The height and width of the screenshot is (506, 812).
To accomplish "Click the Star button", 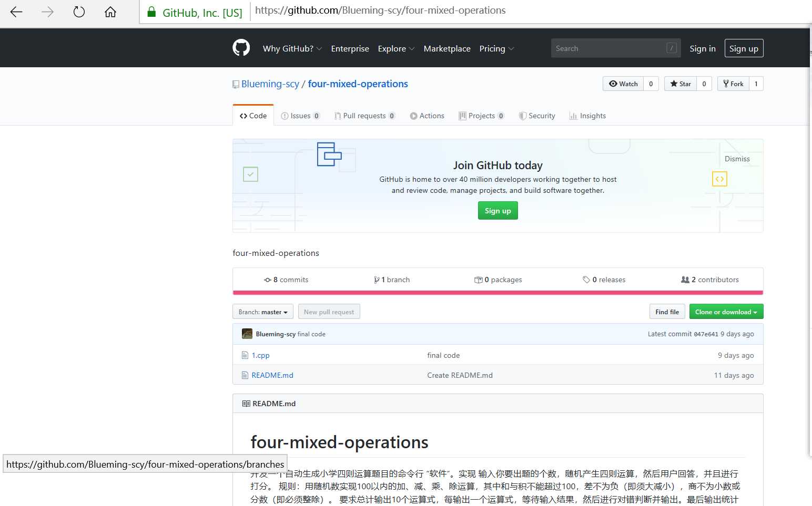I will [681, 84].
